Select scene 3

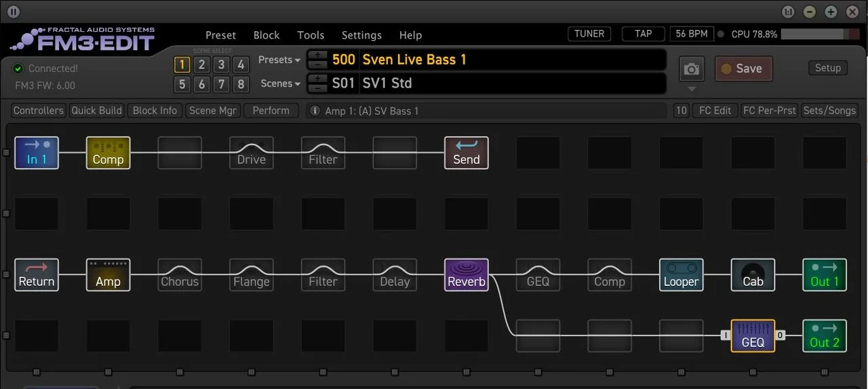click(221, 64)
